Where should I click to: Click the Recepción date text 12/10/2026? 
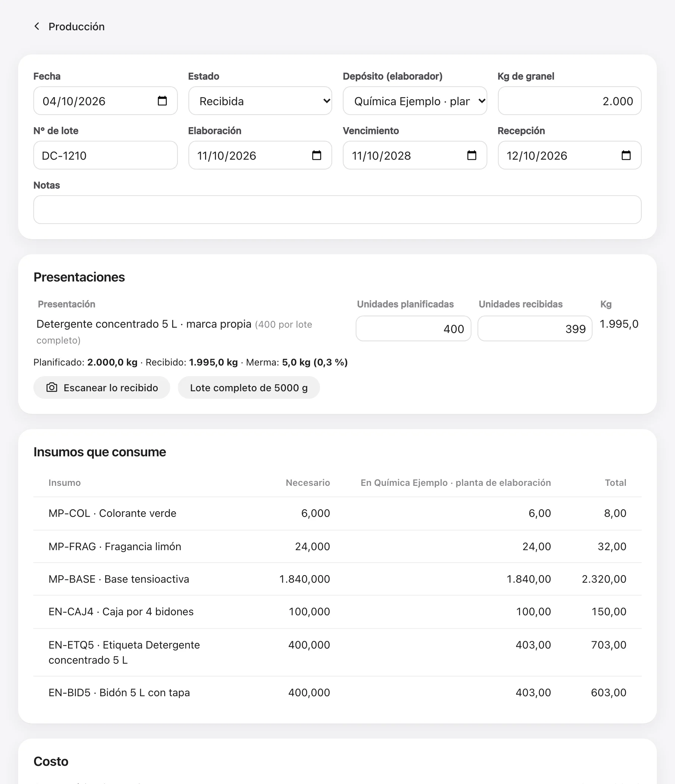point(537,156)
